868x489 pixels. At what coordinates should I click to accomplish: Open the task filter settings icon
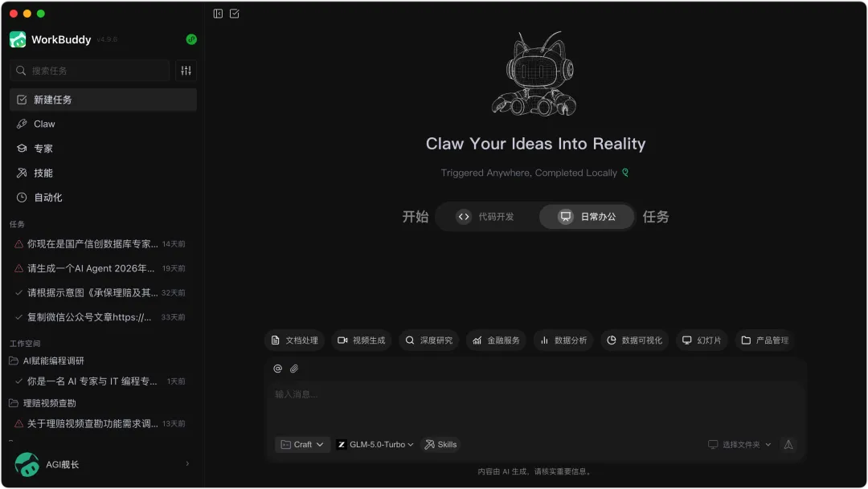coord(186,70)
